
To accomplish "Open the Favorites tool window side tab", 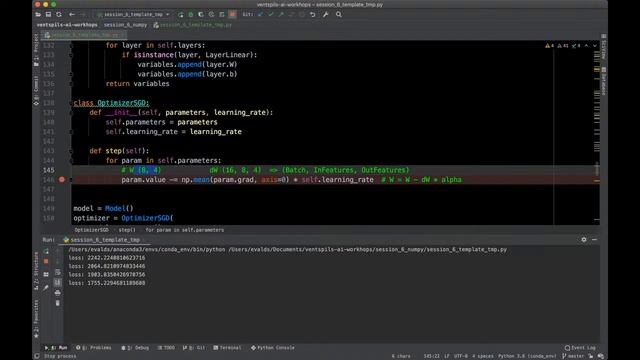I will (36, 319).
